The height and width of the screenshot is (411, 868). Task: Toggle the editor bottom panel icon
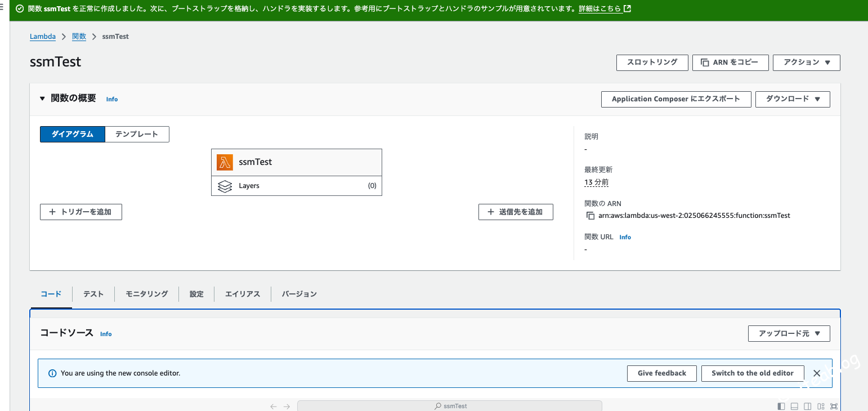click(794, 406)
